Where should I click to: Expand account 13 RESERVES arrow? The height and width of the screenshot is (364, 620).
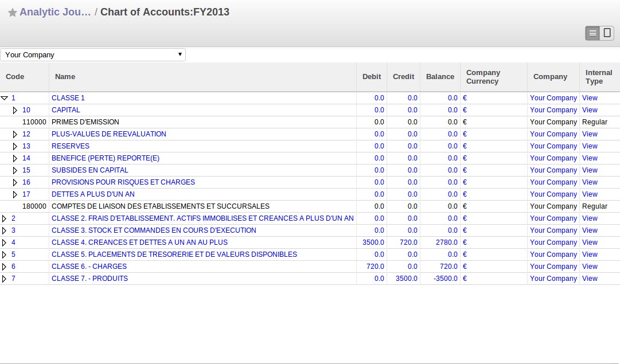pyautogui.click(x=15, y=146)
